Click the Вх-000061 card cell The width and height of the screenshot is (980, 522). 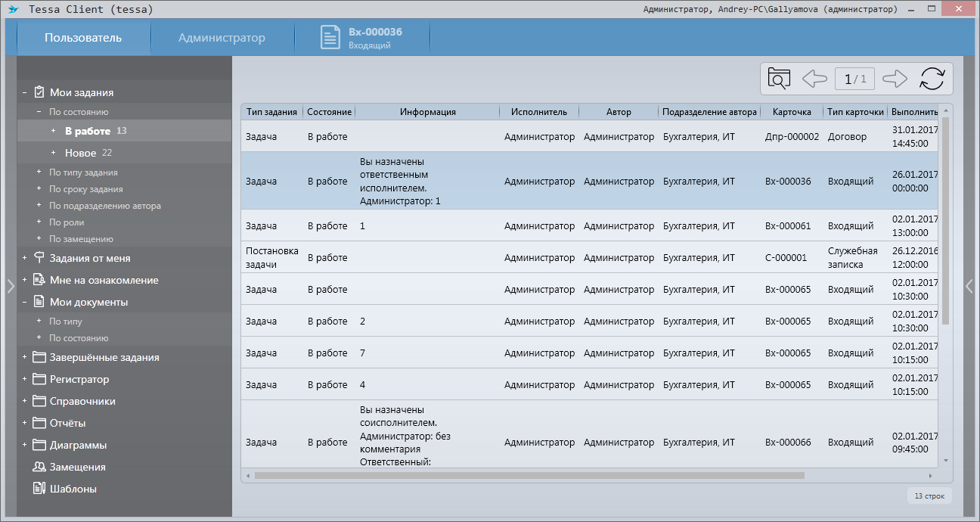(x=792, y=225)
